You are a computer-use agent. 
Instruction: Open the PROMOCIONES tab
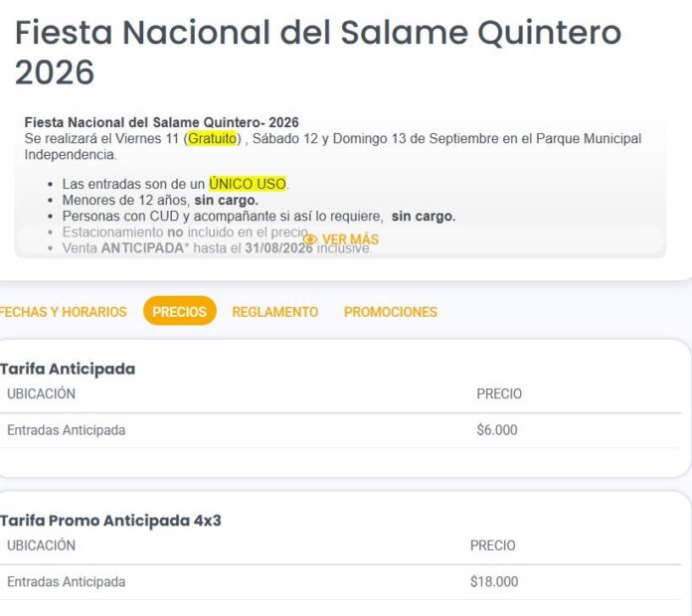click(391, 312)
